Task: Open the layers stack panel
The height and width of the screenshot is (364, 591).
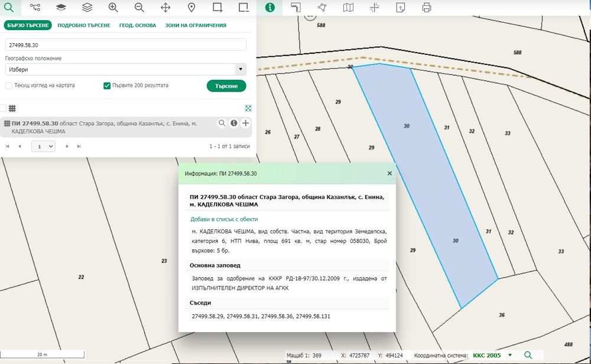Action: click(87, 8)
